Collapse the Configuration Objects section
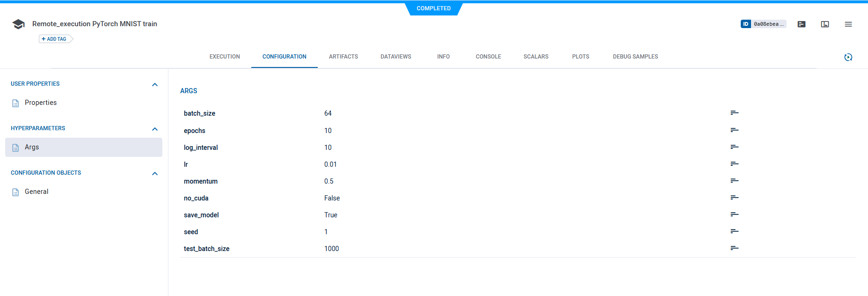The width and height of the screenshot is (868, 296). pos(155,174)
